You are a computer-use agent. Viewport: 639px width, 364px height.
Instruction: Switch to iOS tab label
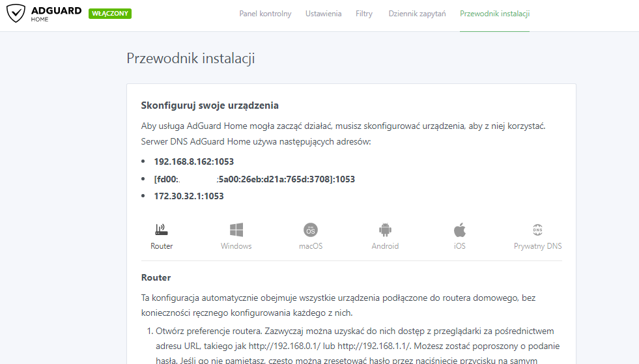[460, 245]
